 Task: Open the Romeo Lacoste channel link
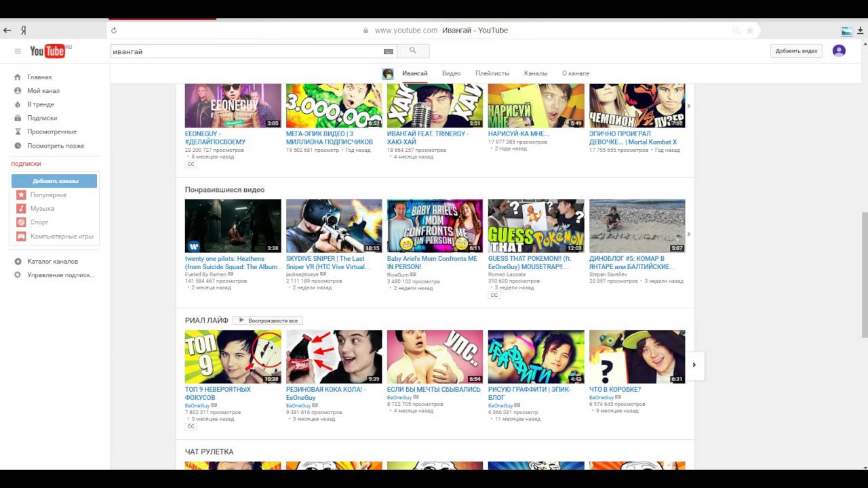coord(507,274)
